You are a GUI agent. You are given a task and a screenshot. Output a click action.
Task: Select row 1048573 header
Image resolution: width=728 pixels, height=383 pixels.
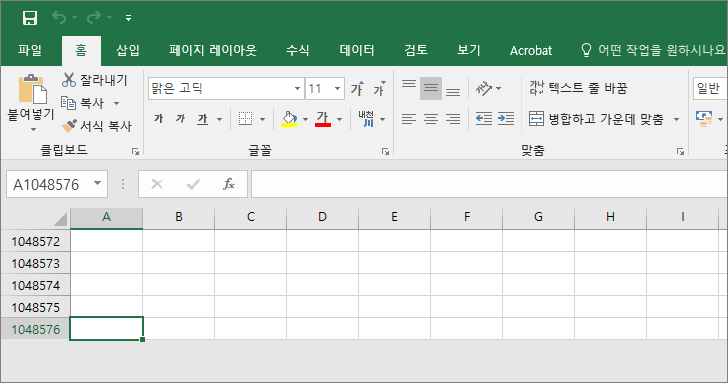36,263
